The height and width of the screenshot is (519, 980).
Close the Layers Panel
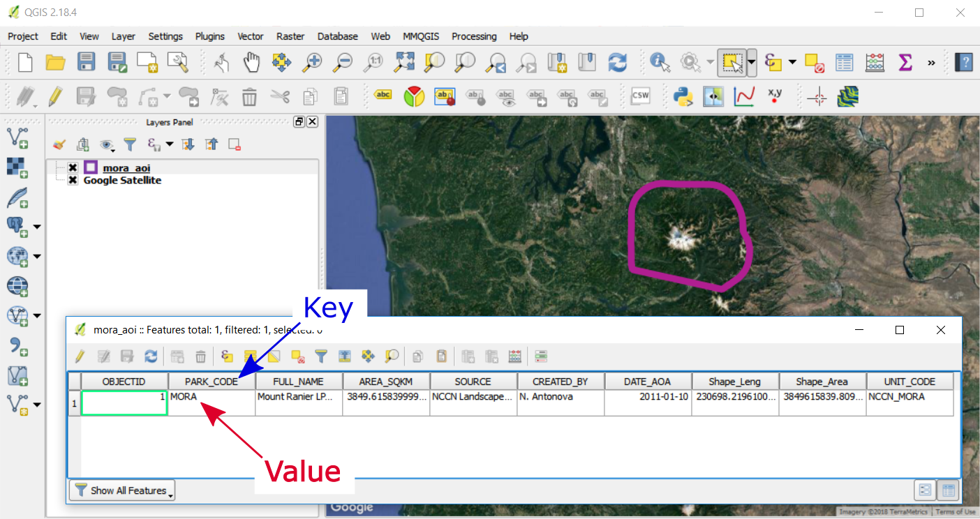pos(312,121)
